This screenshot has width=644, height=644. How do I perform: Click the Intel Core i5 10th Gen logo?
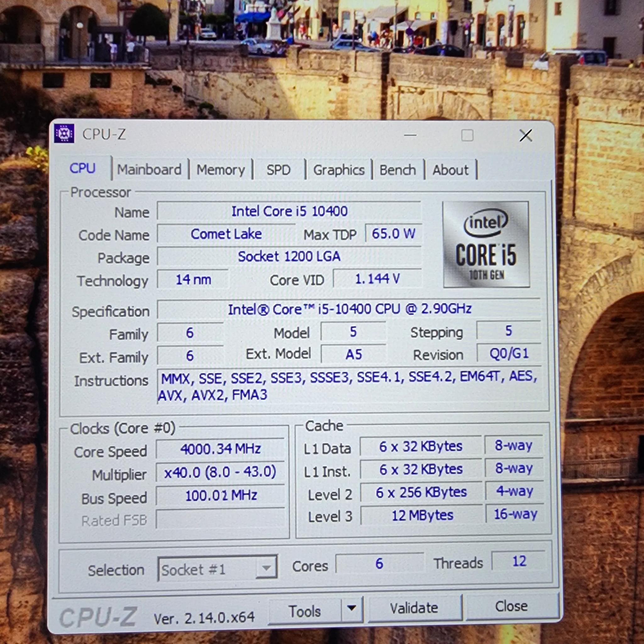(x=486, y=244)
